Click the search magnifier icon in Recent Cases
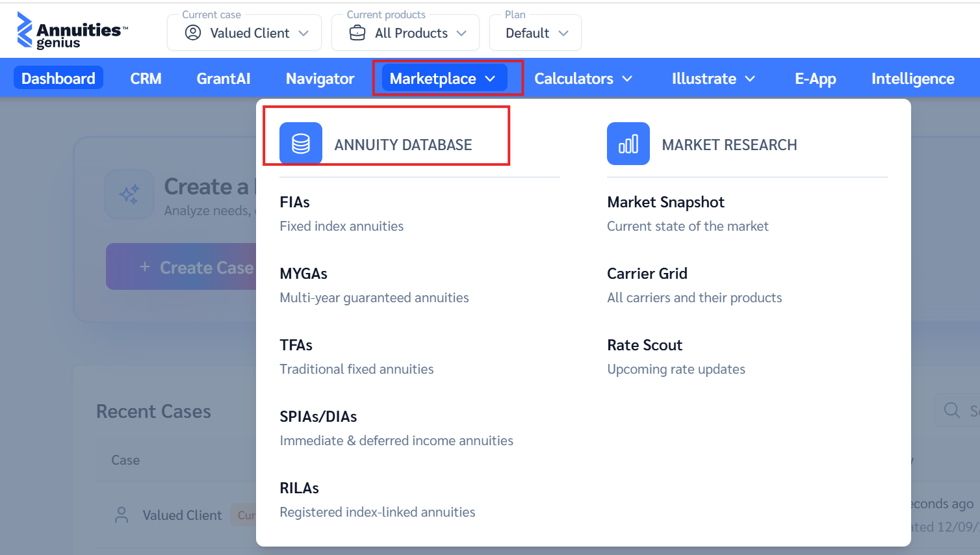This screenshot has height=555, width=980. coord(952,410)
